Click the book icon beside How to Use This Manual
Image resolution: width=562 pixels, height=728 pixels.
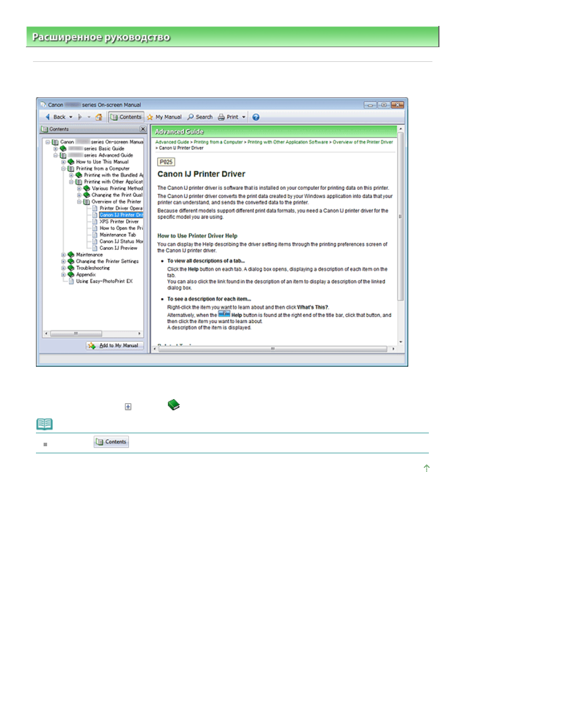[x=71, y=162]
